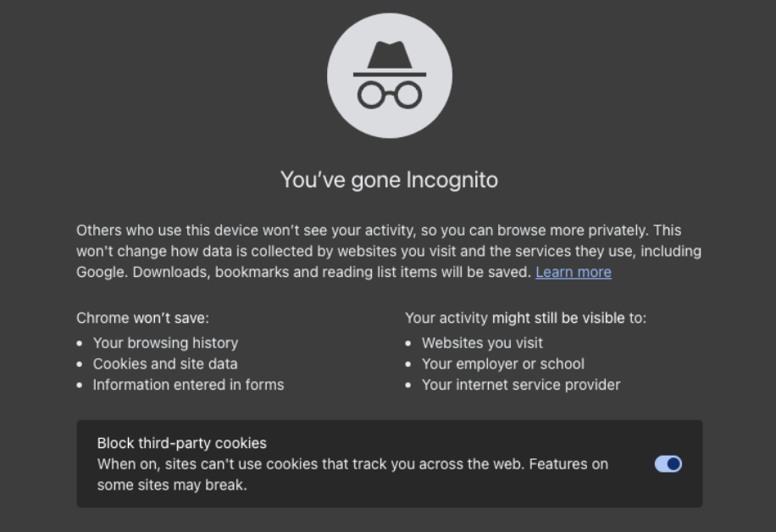Screen dimensions: 776x532
Task: Click the "You've gone Incognito" heading
Action: (x=389, y=180)
